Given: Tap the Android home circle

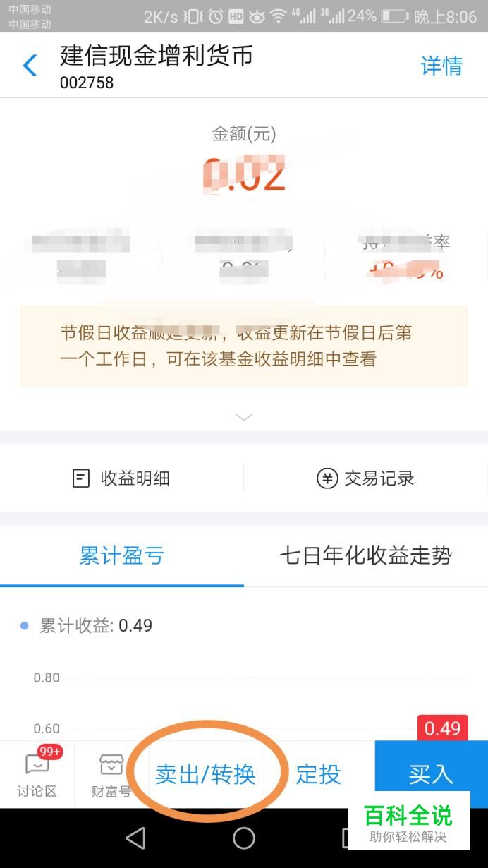Looking at the screenshot, I should (244, 838).
